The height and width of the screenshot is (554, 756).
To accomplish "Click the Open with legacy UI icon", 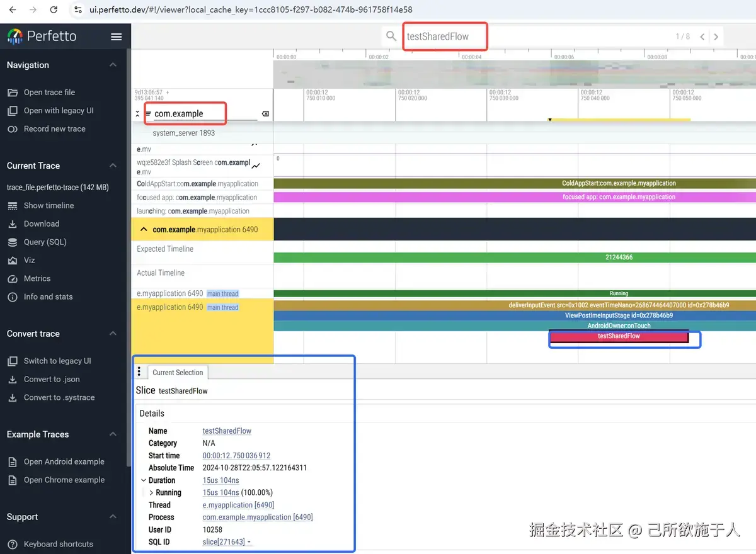I will click(x=13, y=111).
